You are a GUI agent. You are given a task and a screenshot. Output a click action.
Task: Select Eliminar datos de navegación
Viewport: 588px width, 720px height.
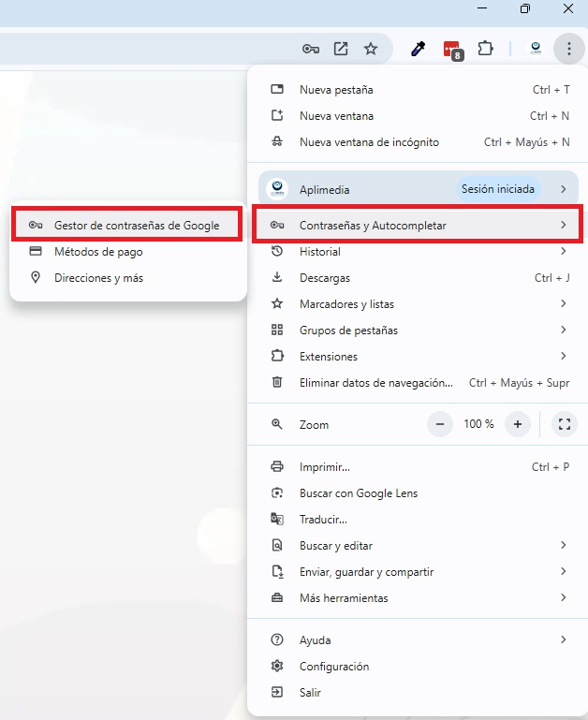pyautogui.click(x=375, y=383)
